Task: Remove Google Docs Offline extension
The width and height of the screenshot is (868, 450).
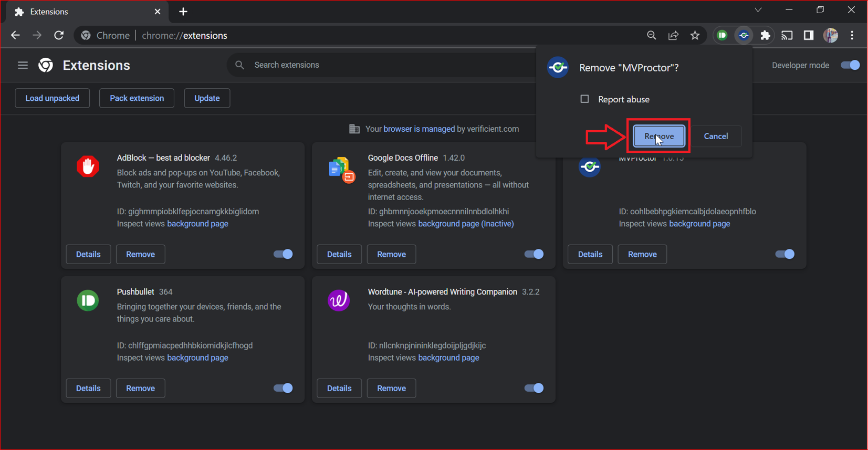Action: [391, 254]
